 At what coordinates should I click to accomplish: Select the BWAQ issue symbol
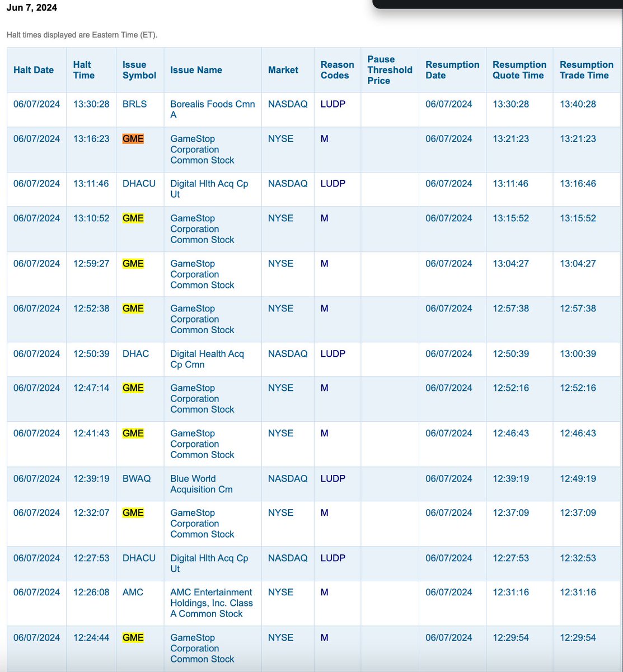(x=137, y=479)
